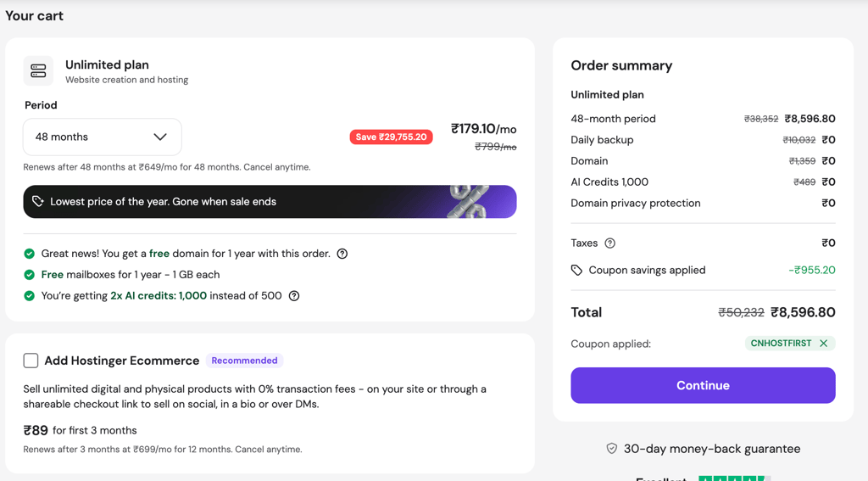Click the '30-day money-back guarantee' text
The height and width of the screenshot is (481, 868).
pos(712,449)
